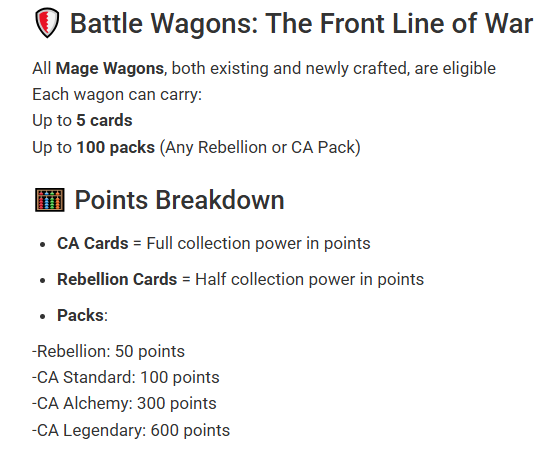This screenshot has width=559, height=454.
Task: Click the Points Breakdown heading
Action: [x=179, y=200]
